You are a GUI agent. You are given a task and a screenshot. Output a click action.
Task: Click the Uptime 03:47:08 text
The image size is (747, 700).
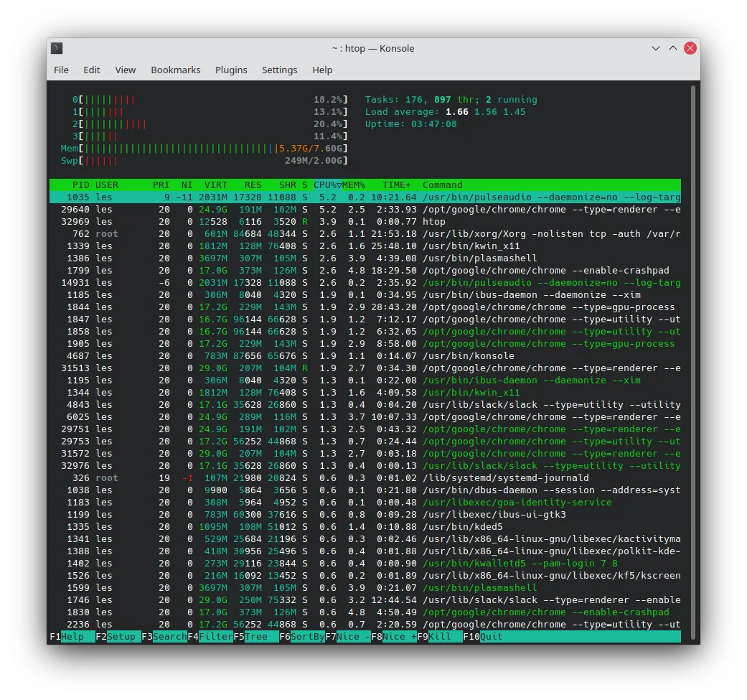(x=410, y=124)
